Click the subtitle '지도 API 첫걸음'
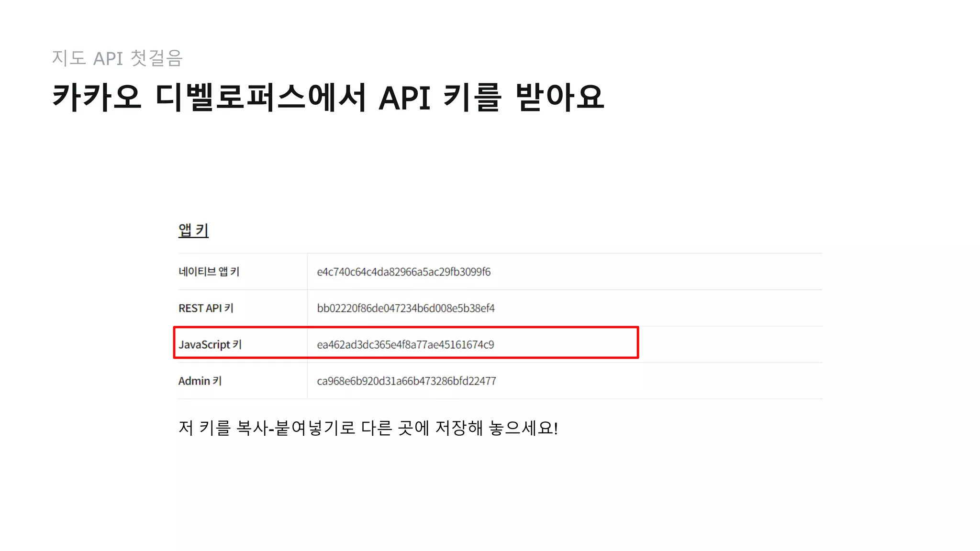Image resolution: width=980 pixels, height=551 pixels. click(x=117, y=58)
